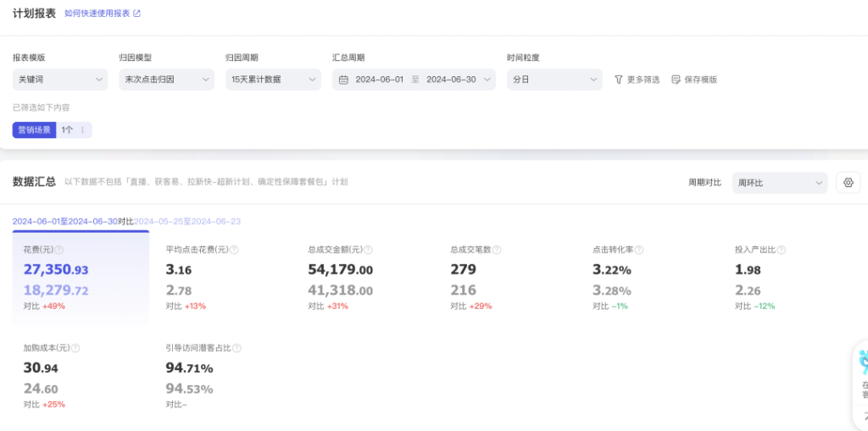Image resolution: width=868 pixels, height=431 pixels.
Task: Click the 30.94 add-to-cart cost value
Action: pos(41,368)
